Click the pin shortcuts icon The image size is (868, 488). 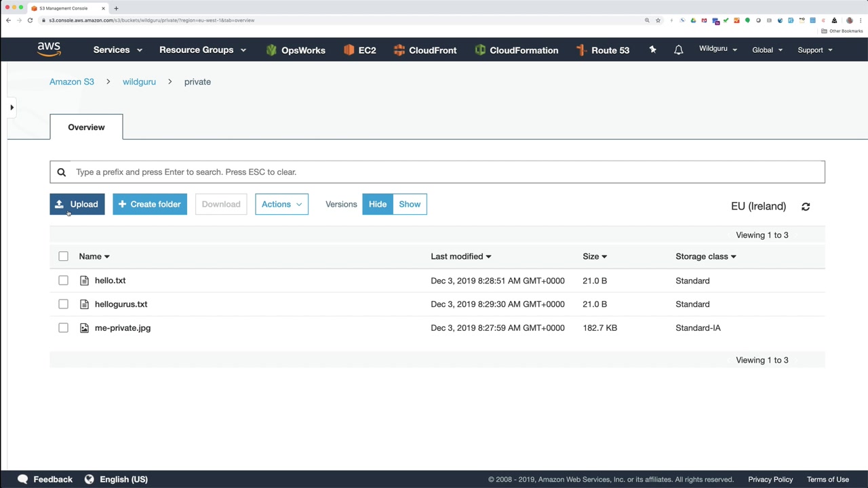[652, 49]
